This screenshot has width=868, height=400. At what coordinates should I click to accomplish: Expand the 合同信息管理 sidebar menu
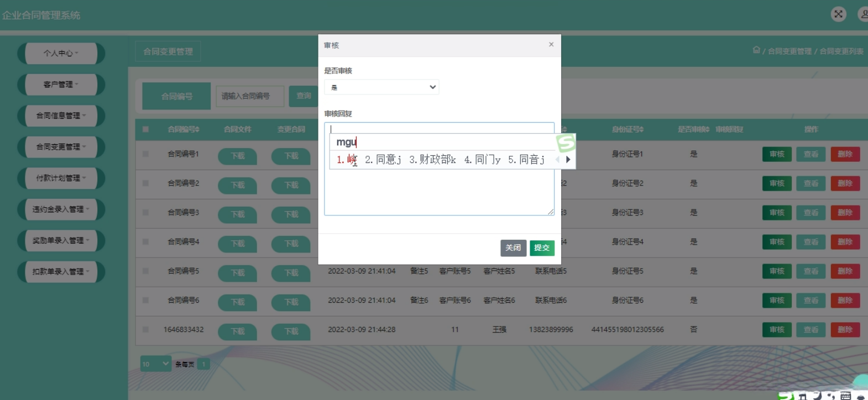coord(61,115)
